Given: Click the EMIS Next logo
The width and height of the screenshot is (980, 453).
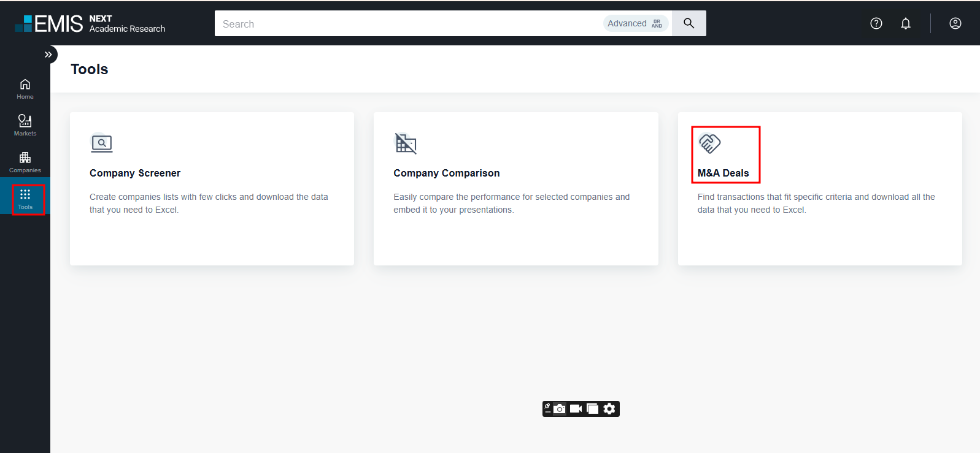Looking at the screenshot, I should pyautogui.click(x=90, y=23).
